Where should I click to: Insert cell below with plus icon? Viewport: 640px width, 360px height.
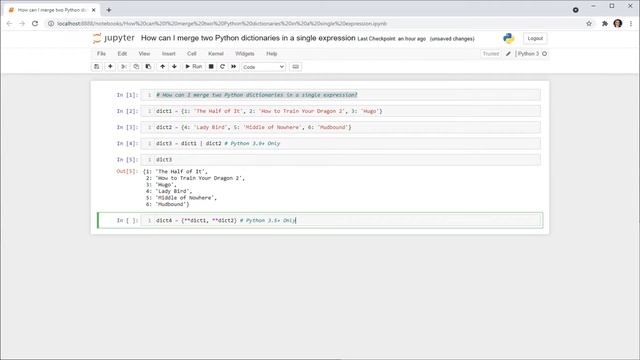click(x=110, y=67)
